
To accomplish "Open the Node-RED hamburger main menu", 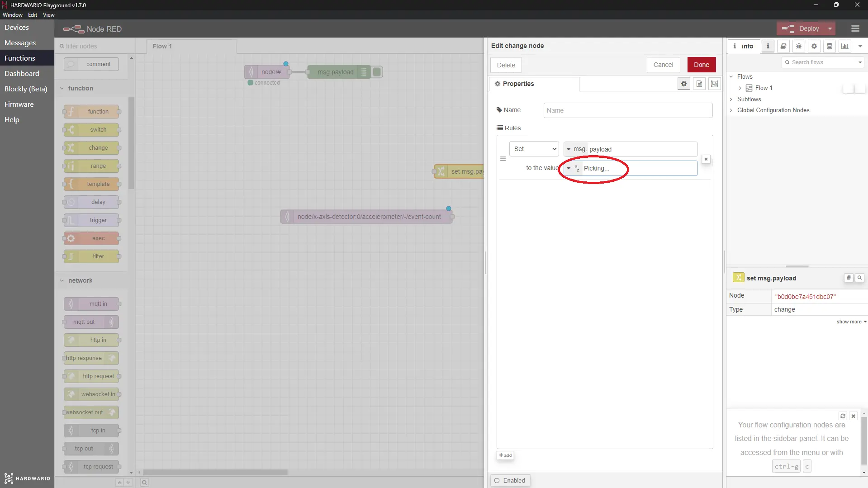I will tap(855, 28).
